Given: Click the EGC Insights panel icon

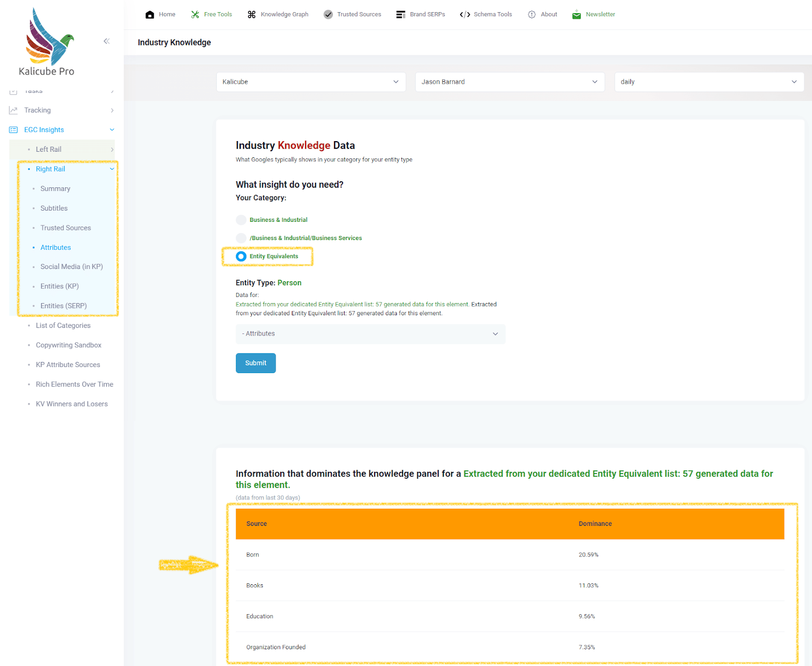Looking at the screenshot, I should (13, 130).
